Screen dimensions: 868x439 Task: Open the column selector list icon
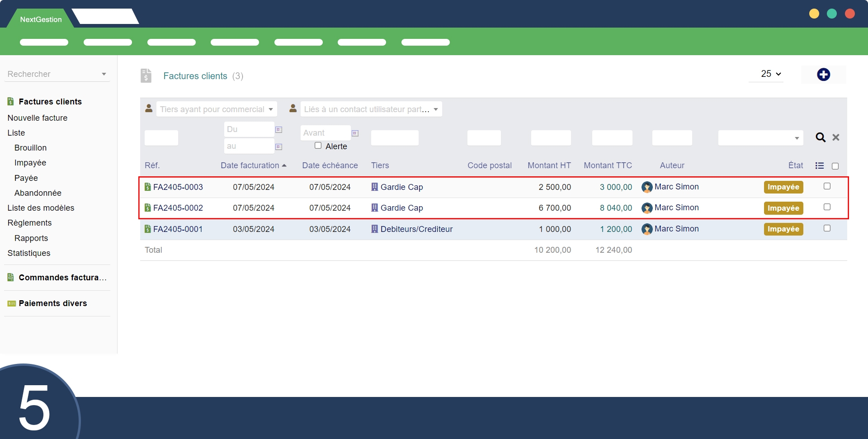tap(819, 166)
